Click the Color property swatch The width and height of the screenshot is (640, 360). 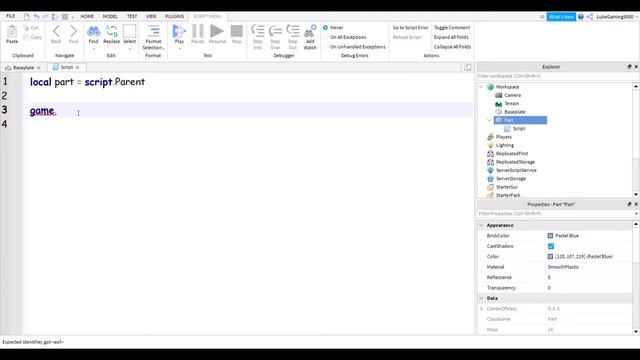pyautogui.click(x=550, y=257)
